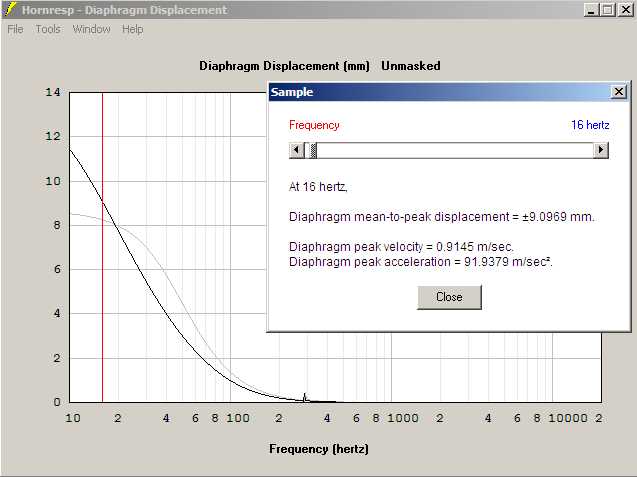Click the 'Frequency (hertz)' axis label

319,449
